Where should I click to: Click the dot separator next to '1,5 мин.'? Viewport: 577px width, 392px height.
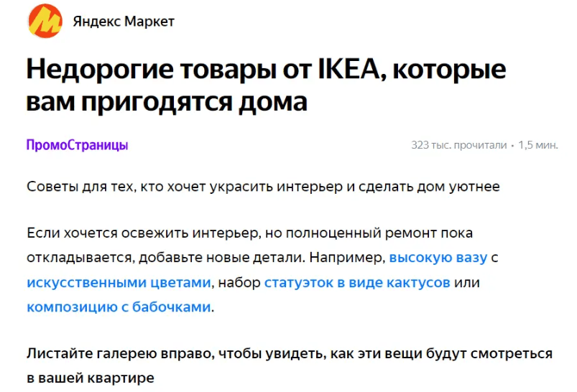[x=512, y=146]
